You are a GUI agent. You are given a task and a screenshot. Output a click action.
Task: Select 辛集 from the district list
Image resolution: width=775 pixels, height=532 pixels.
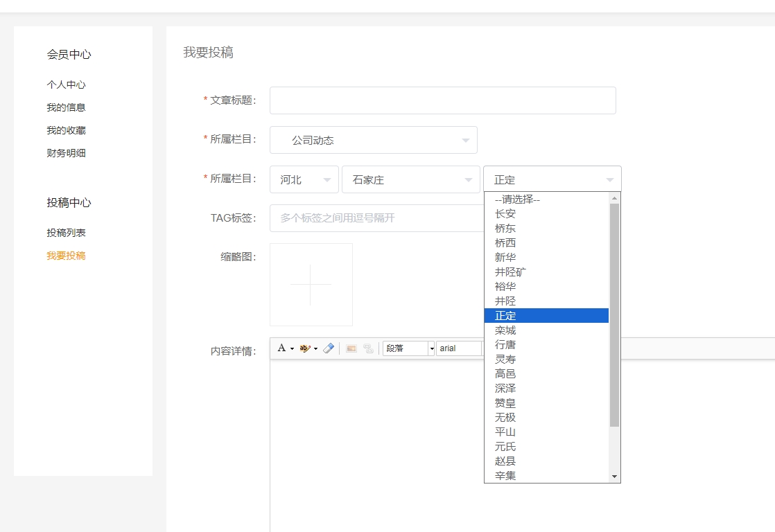[547, 476]
